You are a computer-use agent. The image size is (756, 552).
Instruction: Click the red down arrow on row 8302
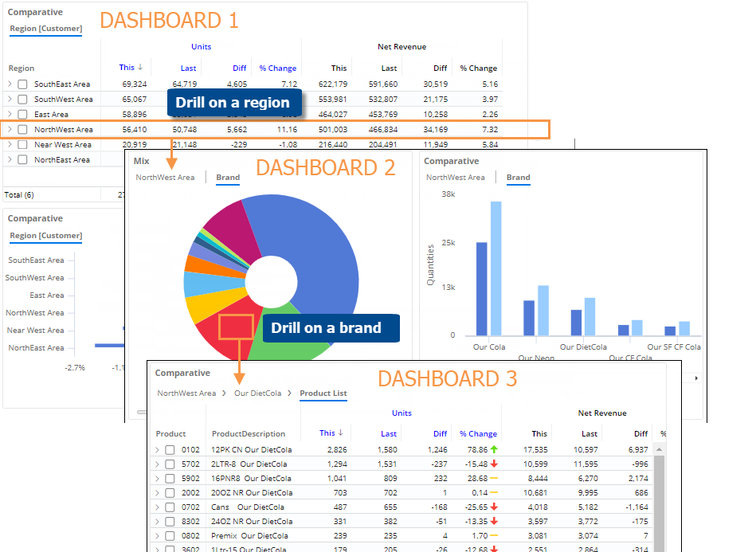pyautogui.click(x=494, y=521)
